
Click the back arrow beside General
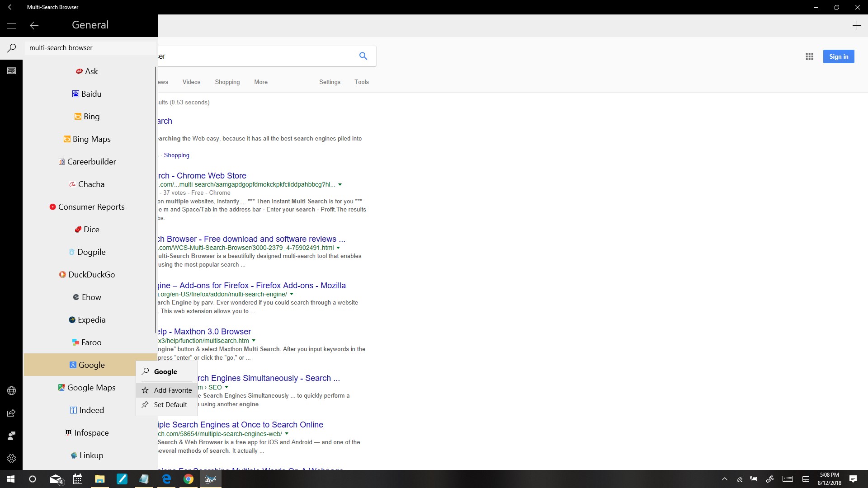click(34, 26)
